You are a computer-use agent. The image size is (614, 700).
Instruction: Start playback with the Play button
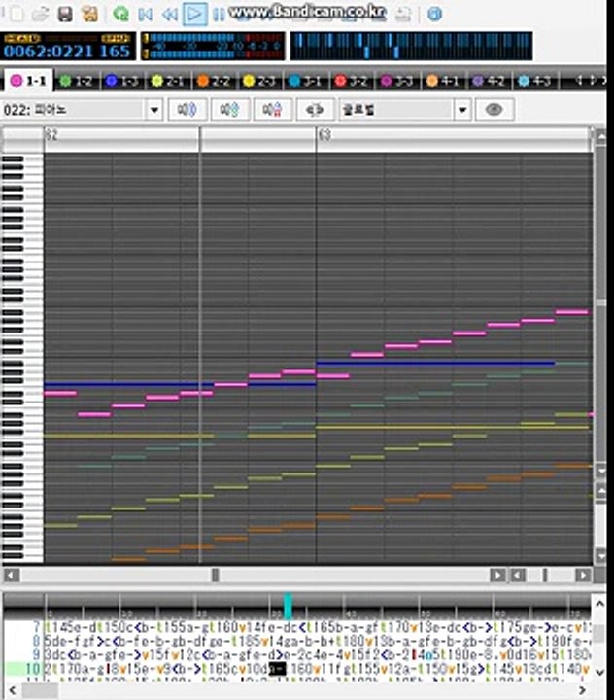pyautogui.click(x=194, y=14)
